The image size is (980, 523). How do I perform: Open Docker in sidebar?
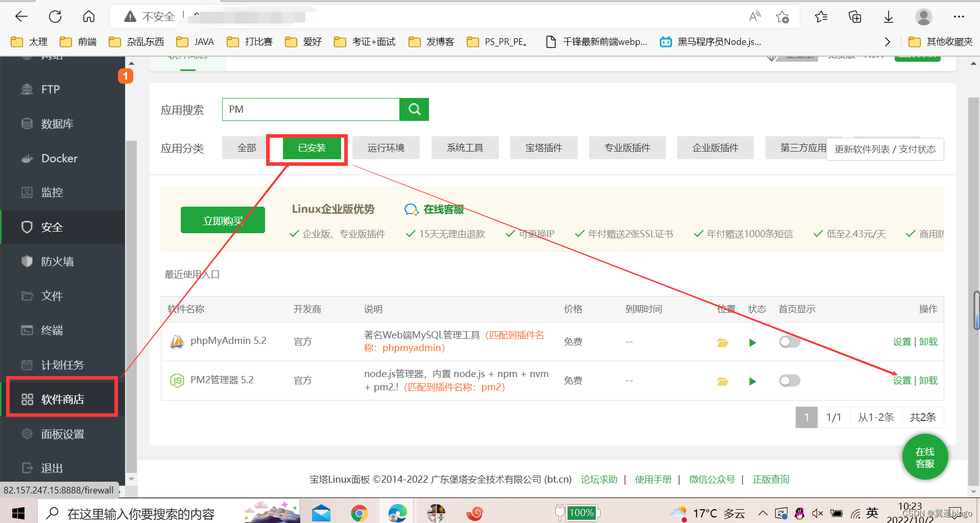point(62,158)
